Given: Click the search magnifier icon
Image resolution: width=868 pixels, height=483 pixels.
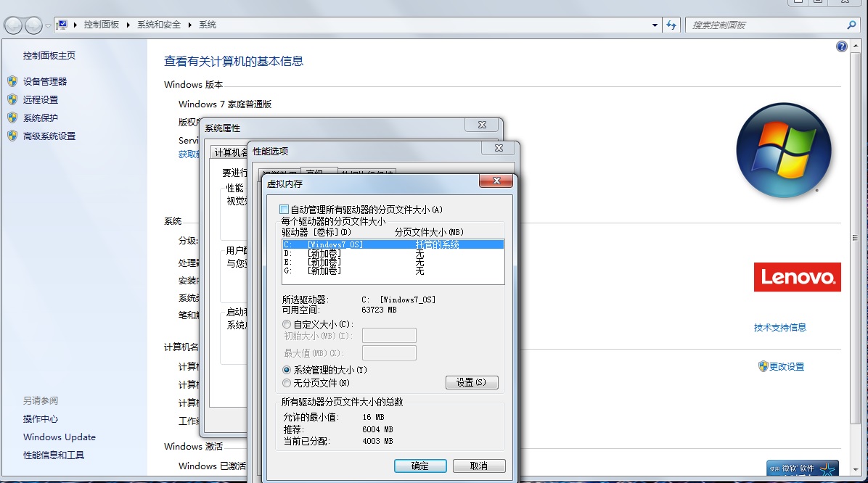Looking at the screenshot, I should 852,25.
